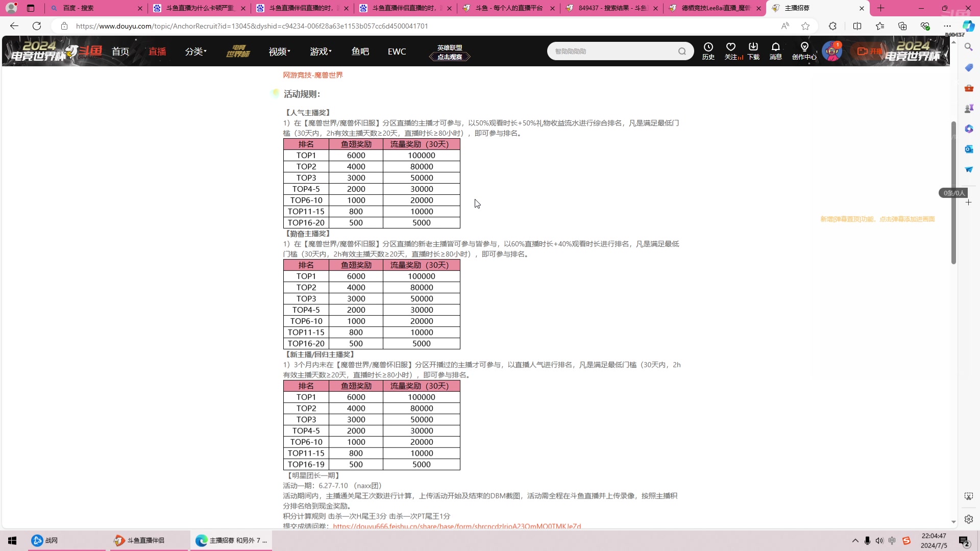Click the 网游竞技-魔兽世界 link
The image size is (980, 551).
click(313, 75)
